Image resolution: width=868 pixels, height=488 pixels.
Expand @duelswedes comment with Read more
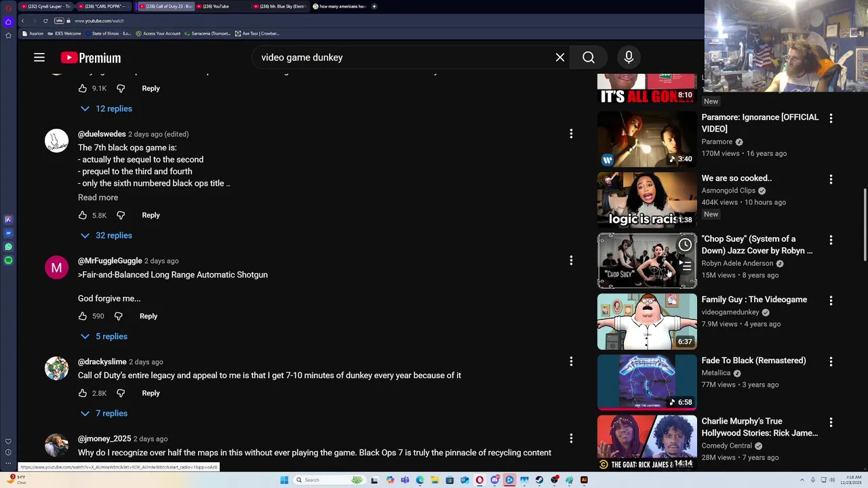pyautogui.click(x=98, y=197)
